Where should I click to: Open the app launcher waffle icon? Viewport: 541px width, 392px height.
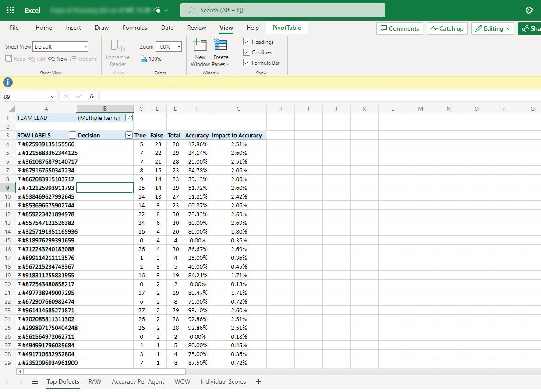(11, 10)
